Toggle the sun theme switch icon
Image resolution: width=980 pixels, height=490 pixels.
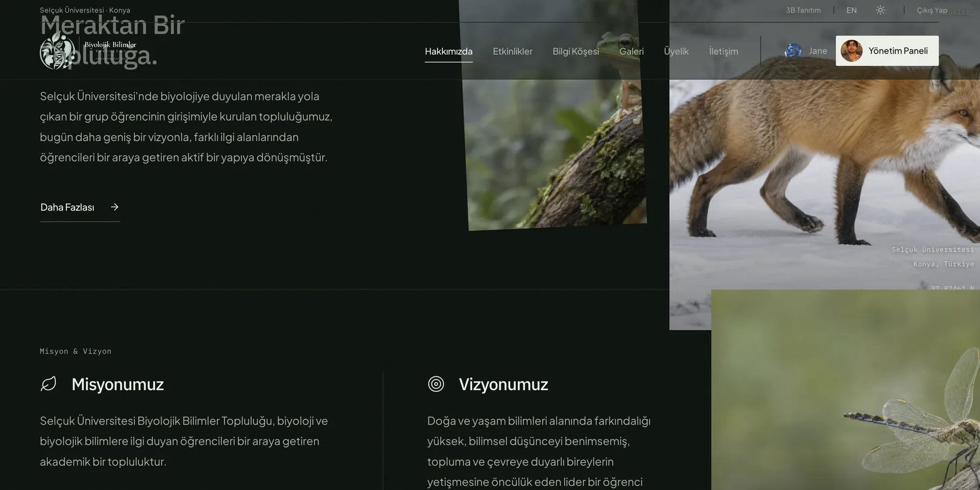click(x=880, y=10)
